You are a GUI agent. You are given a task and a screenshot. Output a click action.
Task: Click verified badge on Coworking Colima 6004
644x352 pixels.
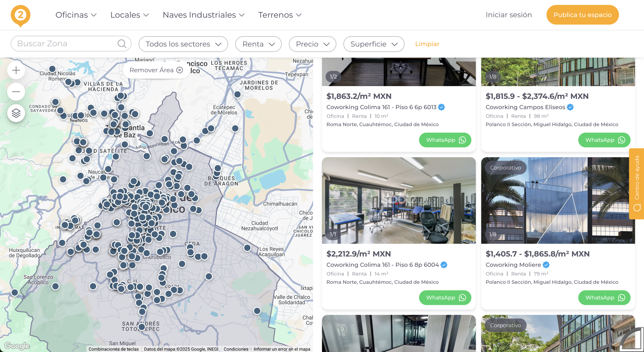444,265
